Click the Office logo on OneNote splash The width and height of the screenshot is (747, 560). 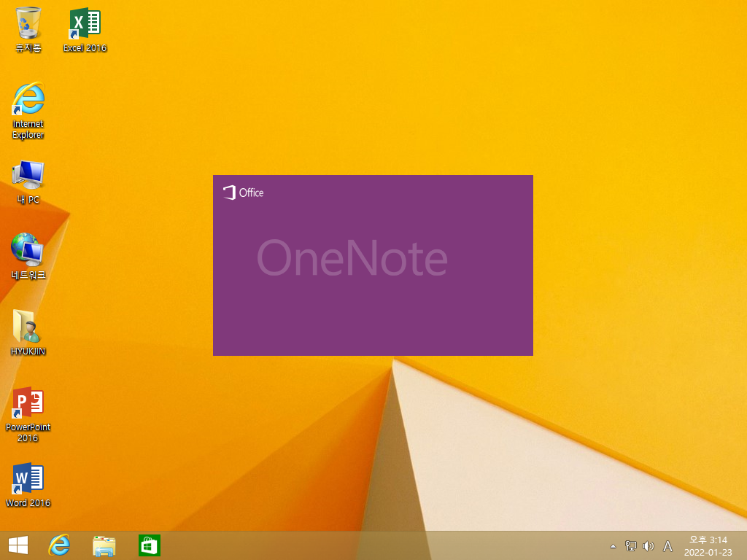(x=243, y=192)
